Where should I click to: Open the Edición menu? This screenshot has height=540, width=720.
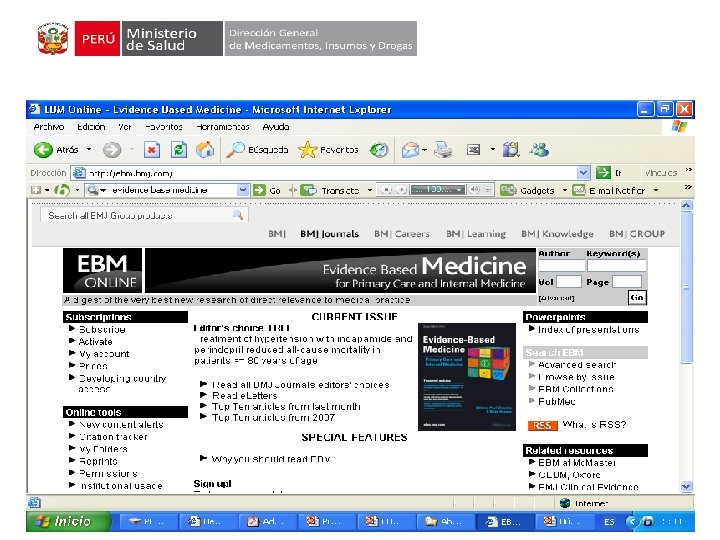click(91, 127)
